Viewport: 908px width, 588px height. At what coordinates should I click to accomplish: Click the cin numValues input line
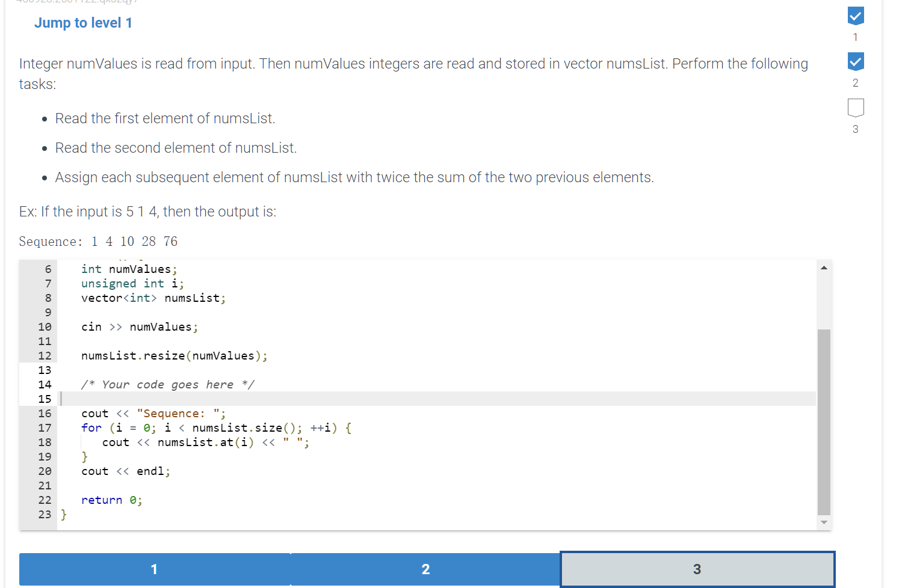139,326
